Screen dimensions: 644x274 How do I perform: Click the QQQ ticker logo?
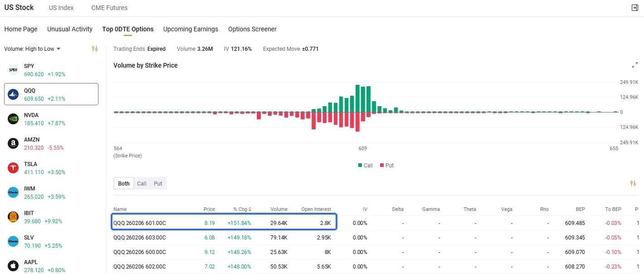[x=13, y=94]
